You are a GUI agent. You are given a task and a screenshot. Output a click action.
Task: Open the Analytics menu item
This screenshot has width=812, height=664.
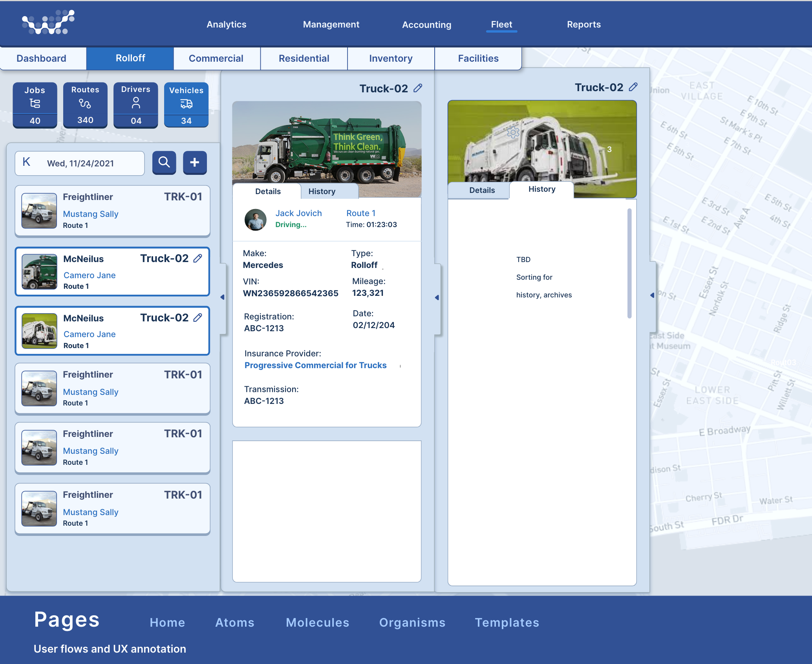click(227, 24)
